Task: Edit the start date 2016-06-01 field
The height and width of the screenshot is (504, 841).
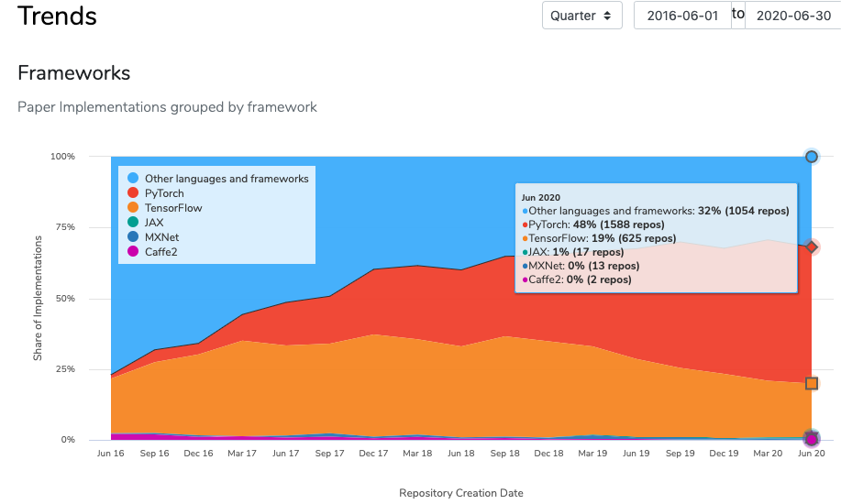Action: tap(682, 16)
